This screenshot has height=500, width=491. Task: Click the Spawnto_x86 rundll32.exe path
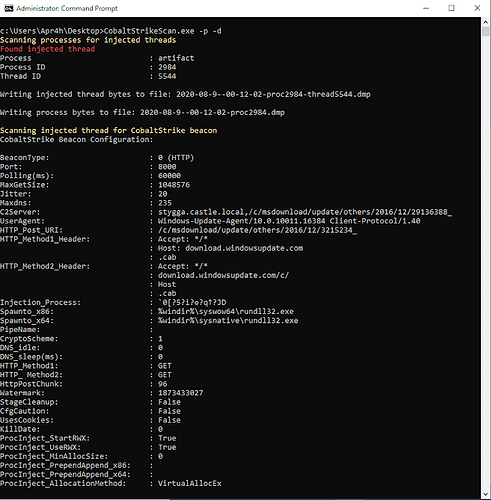click(226, 312)
